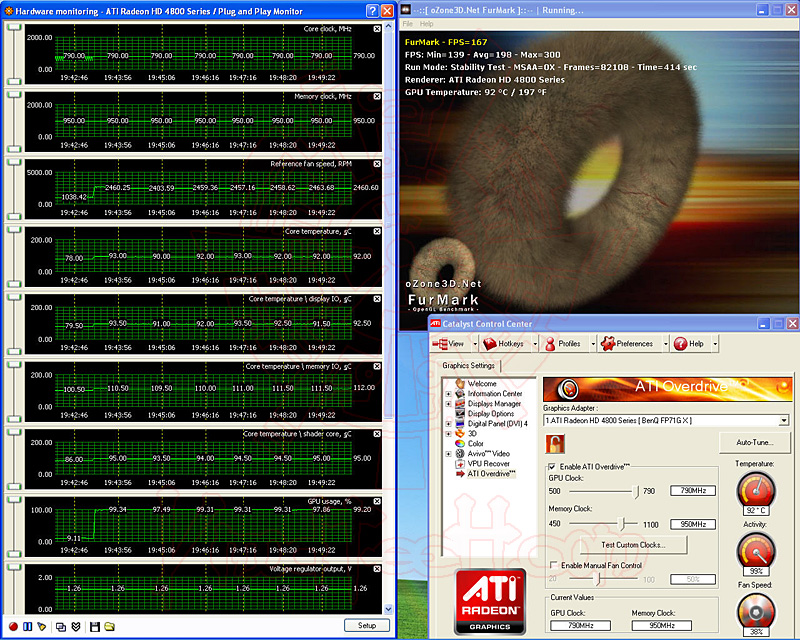Screen dimensions: 800x640
Task: Toggle Enable ATI Overdrive checkbox
Action: point(552,466)
